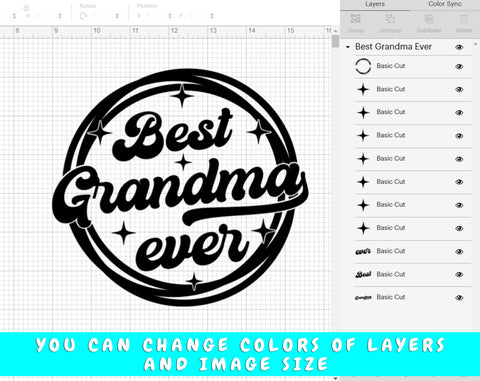Click the Height field stepper arrows
The height and width of the screenshot is (381, 480).
click(60, 16)
